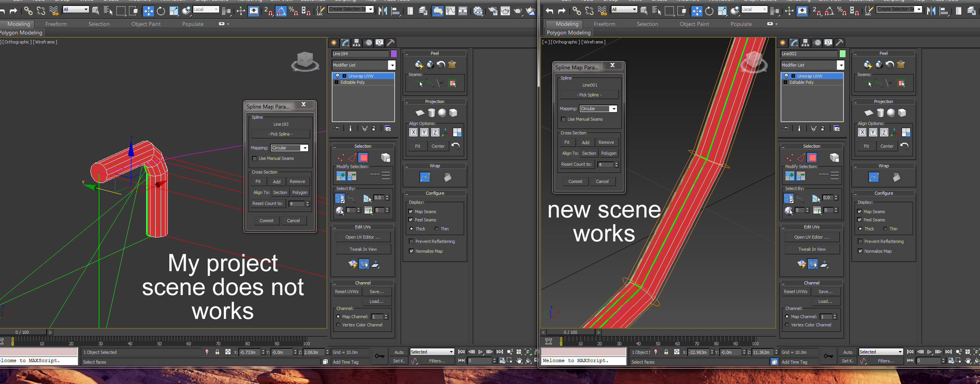Click Planar projection icon in Line194 panel
This screenshot has height=384, width=980.
420,113
